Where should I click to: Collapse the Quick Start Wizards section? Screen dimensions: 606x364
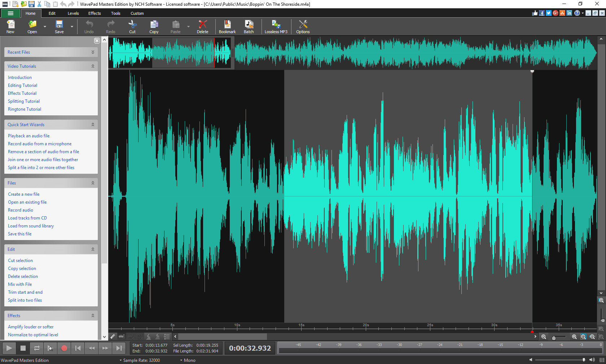point(93,124)
